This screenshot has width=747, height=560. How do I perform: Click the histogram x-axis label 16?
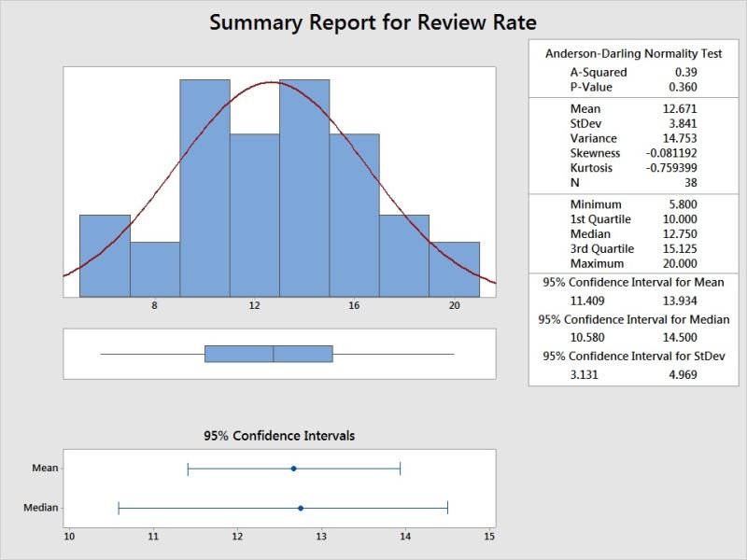pos(354,305)
